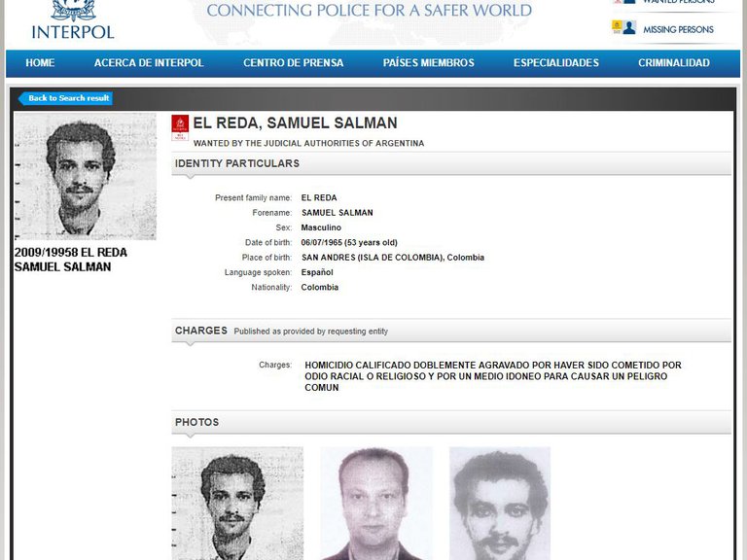Image resolution: width=747 pixels, height=560 pixels.
Task: Open CRIMINALIDAD menu
Action: [x=674, y=63]
